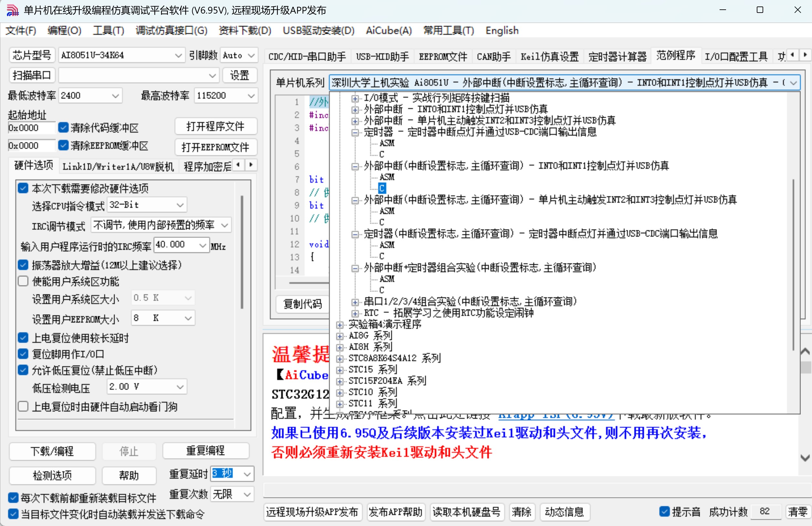This screenshot has width=812, height=526.
Task: Open maximum baud rate 115200 dropdown
Action: pos(226,96)
